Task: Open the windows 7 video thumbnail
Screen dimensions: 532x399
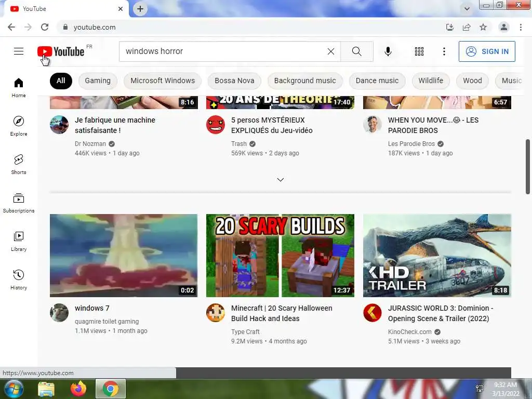Action: [124, 256]
